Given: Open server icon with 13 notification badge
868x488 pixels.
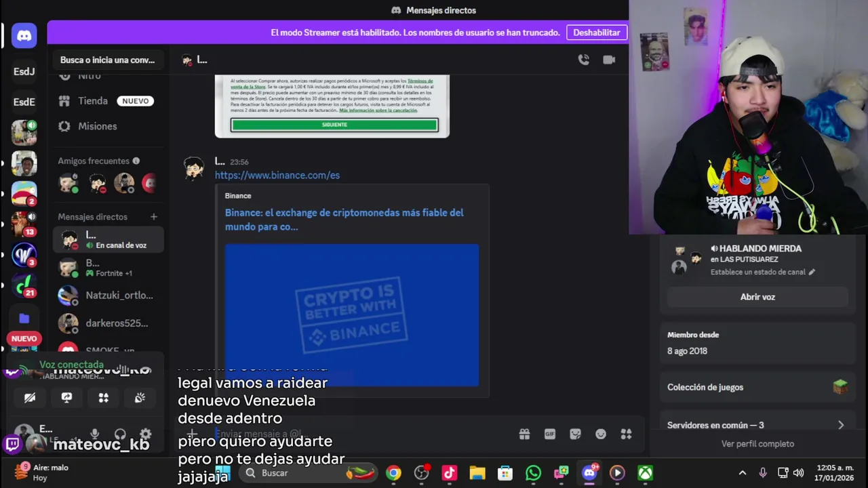Looking at the screenshot, I should coord(24,224).
